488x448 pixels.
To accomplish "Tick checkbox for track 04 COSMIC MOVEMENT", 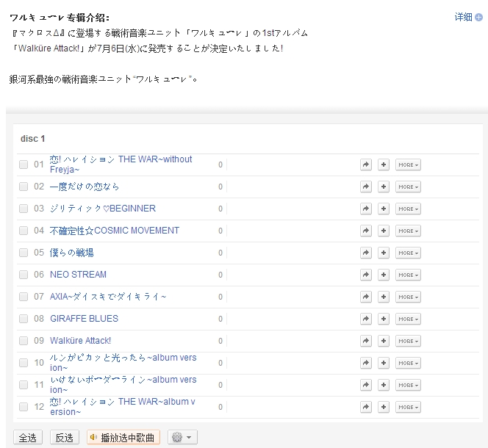I will coord(24,231).
